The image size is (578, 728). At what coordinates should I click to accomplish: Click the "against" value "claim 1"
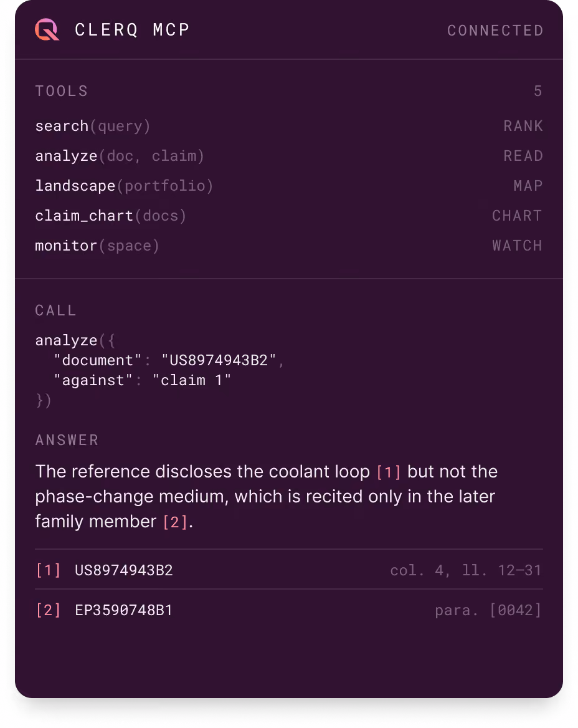[x=192, y=380]
